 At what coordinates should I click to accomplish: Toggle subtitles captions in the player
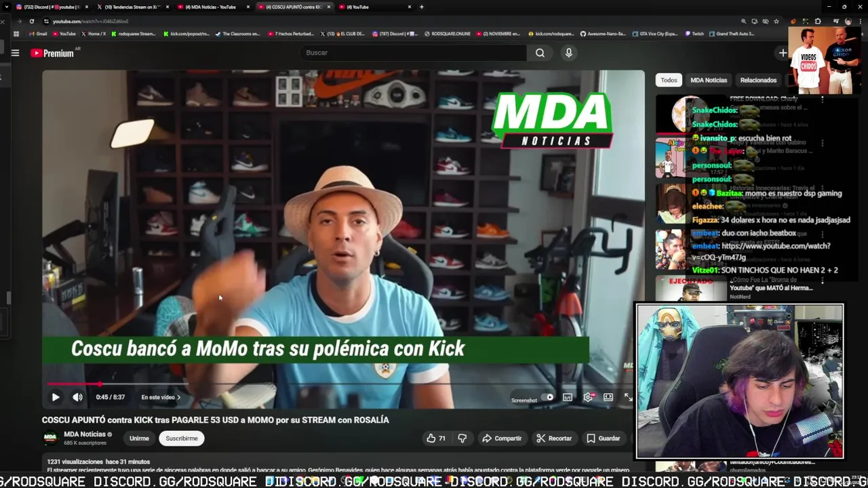[568, 397]
